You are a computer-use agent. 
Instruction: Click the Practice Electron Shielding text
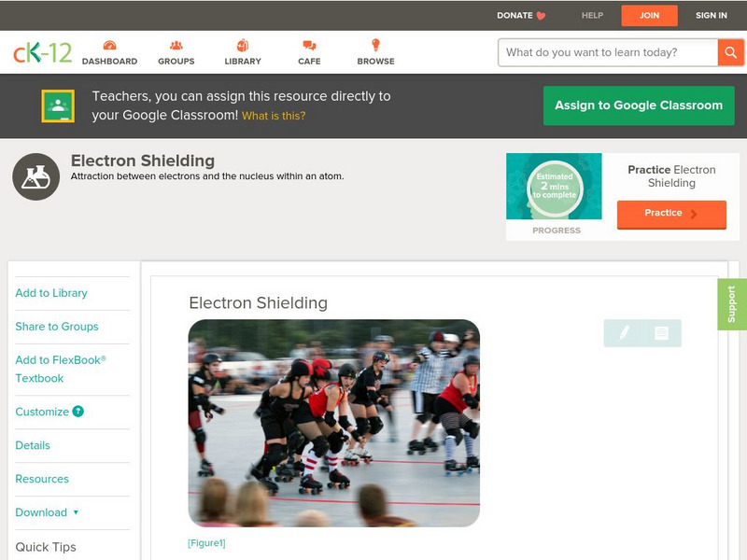671,176
